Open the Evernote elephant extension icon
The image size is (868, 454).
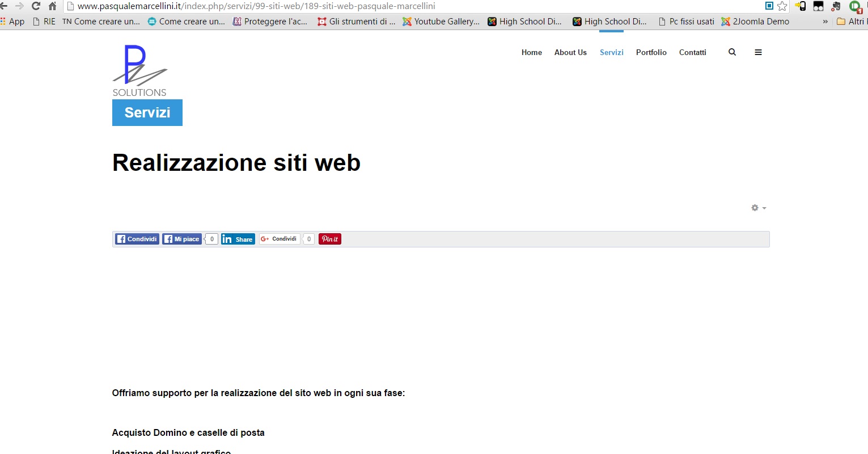click(x=836, y=6)
